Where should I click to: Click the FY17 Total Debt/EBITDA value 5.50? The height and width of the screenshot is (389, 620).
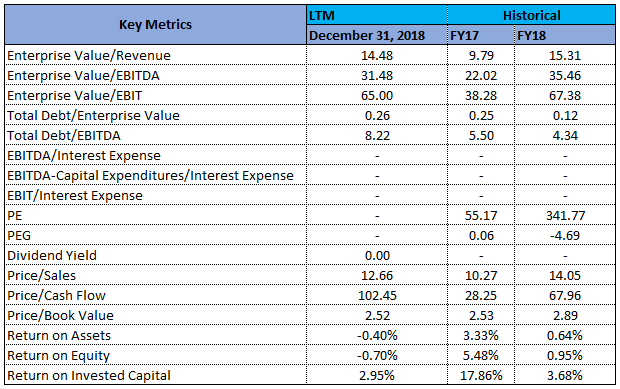click(481, 136)
